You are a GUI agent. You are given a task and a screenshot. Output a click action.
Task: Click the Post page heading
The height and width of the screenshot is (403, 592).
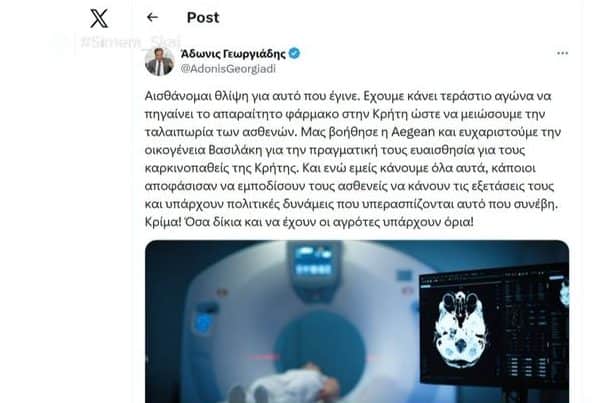click(x=203, y=17)
